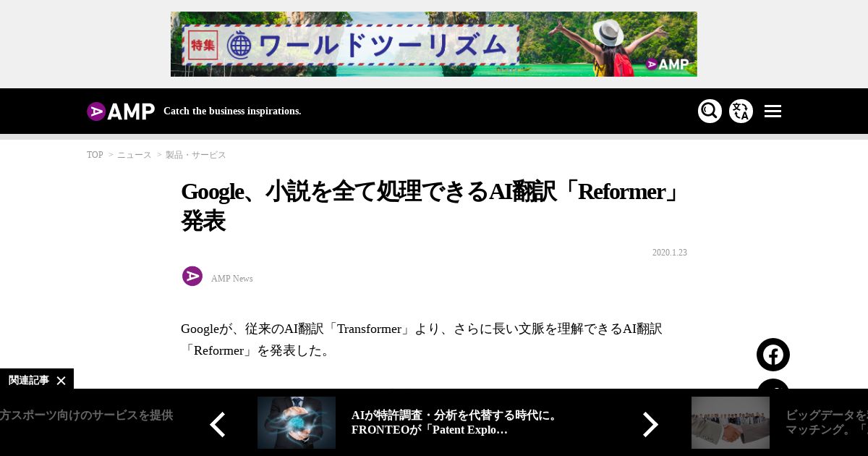Click the article headline about Reformer

[x=433, y=206]
